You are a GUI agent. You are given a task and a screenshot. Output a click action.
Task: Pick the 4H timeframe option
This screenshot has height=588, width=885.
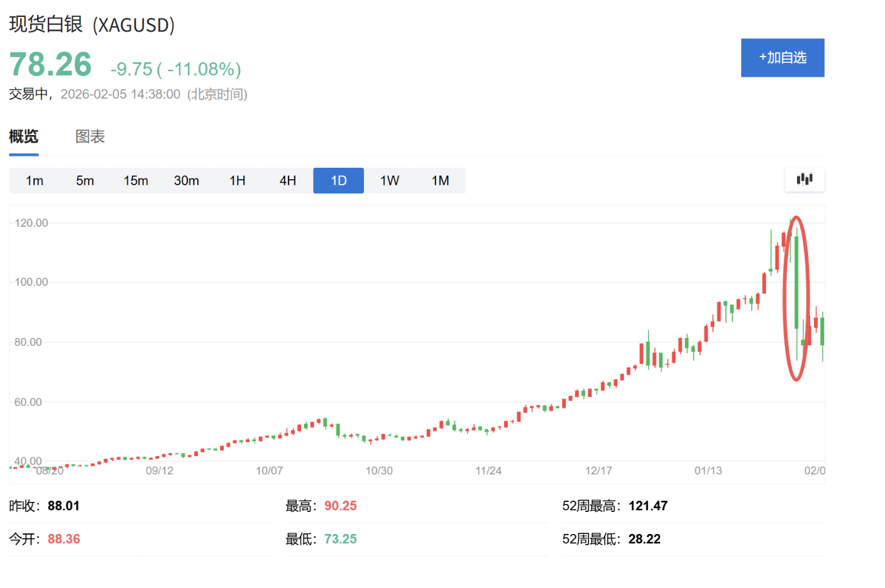pos(288,181)
